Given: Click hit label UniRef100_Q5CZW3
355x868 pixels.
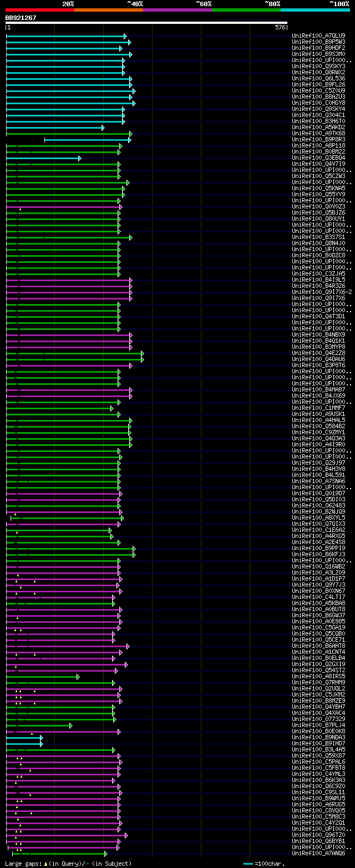Looking at the screenshot, I should point(318,176).
